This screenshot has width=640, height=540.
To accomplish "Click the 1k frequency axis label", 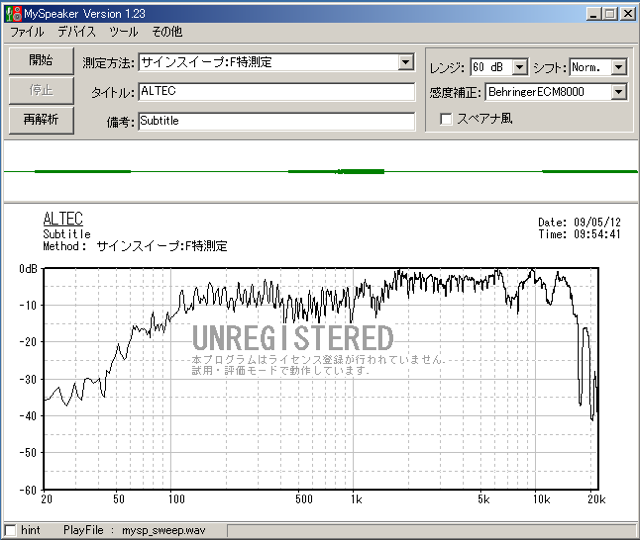I will tap(356, 499).
